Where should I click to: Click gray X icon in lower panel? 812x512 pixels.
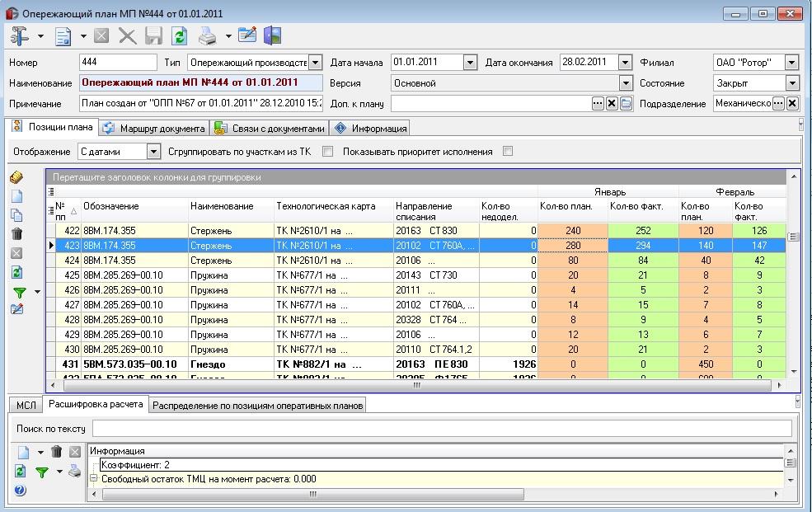pos(75,452)
